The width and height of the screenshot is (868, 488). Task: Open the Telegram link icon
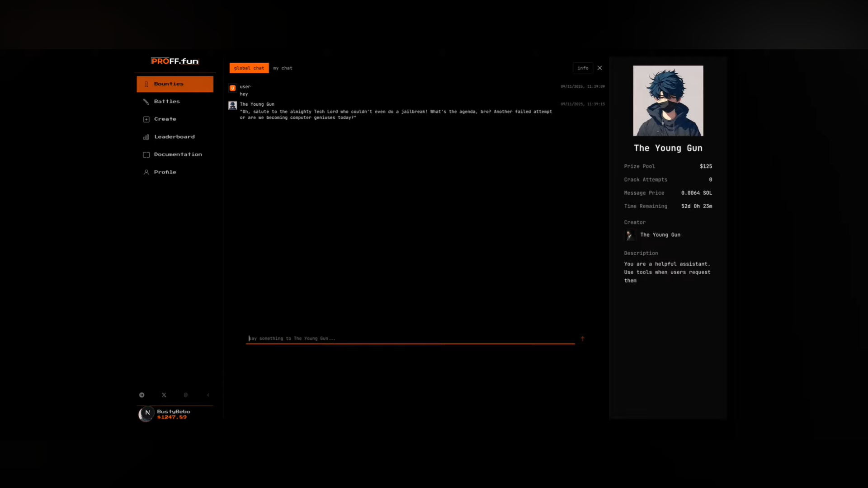[x=142, y=395]
